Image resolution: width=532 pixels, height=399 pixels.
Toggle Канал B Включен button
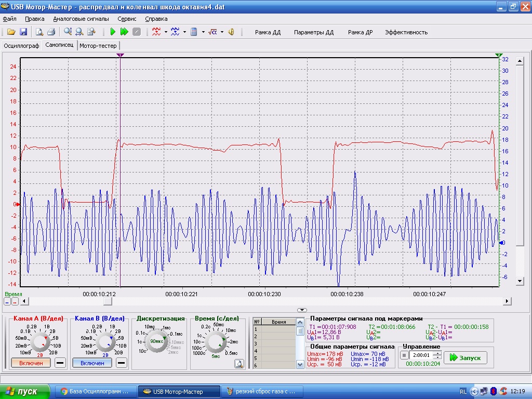pyautogui.click(x=92, y=363)
